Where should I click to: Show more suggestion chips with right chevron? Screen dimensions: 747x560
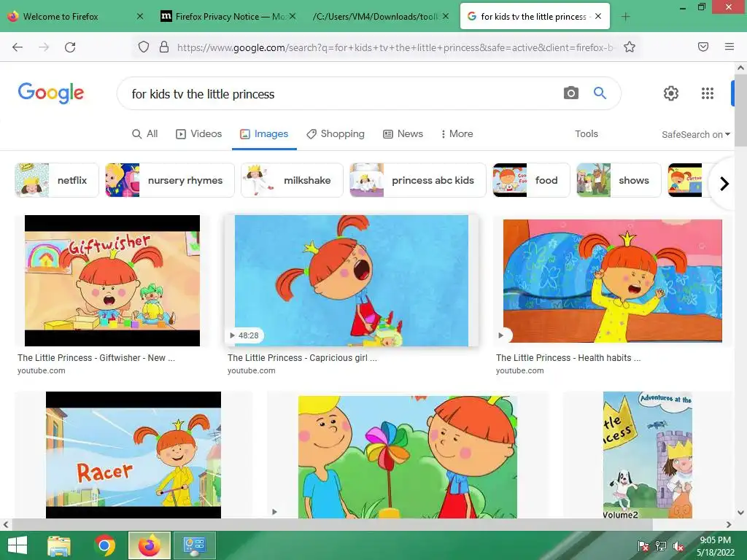click(x=724, y=183)
